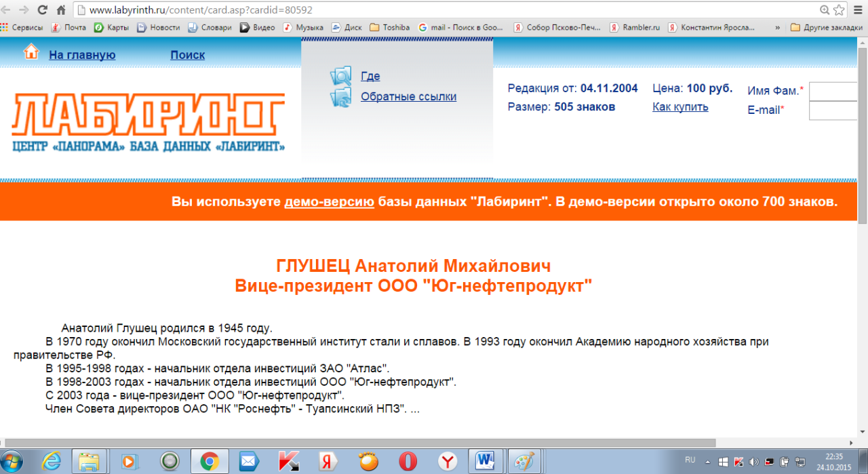This screenshot has height=474, width=868.
Task: Click the zoom magnifier icon in address bar
Action: tap(825, 10)
